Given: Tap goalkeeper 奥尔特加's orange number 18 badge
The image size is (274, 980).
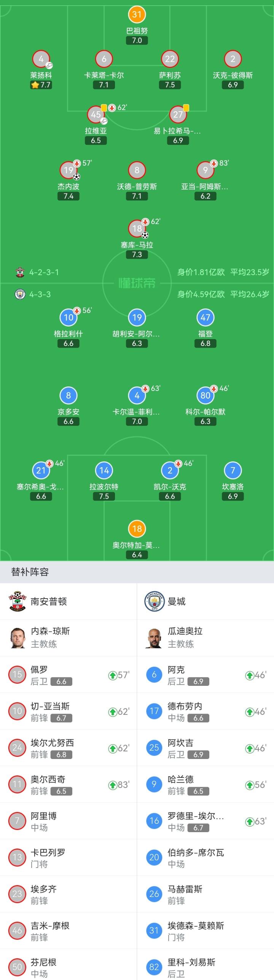Looking at the screenshot, I should [x=137, y=529].
